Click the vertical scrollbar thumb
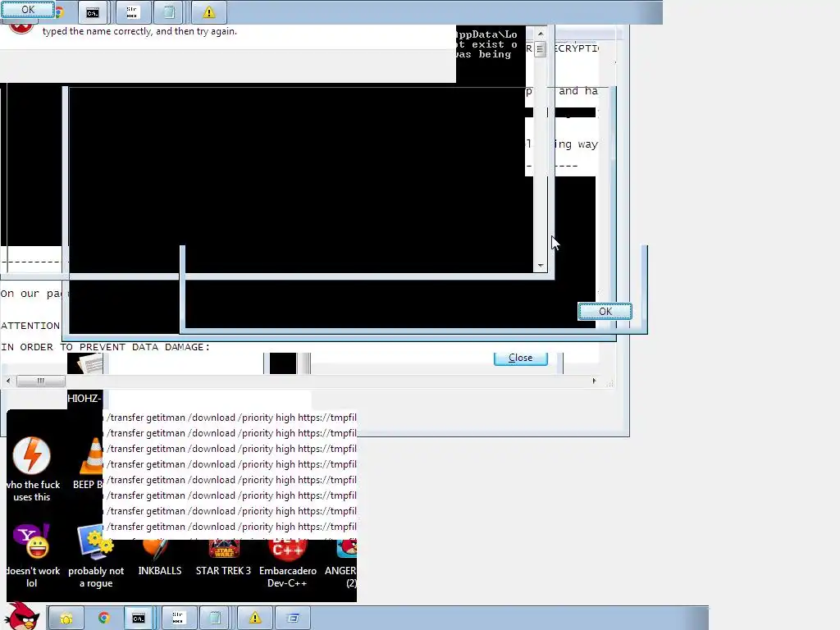The width and height of the screenshot is (840, 630). click(540, 48)
